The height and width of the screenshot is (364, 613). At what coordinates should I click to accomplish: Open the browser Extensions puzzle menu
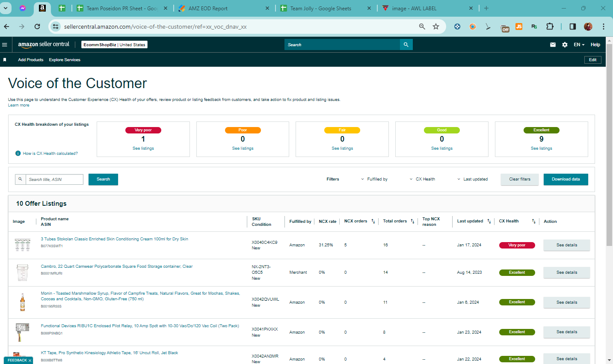click(550, 27)
